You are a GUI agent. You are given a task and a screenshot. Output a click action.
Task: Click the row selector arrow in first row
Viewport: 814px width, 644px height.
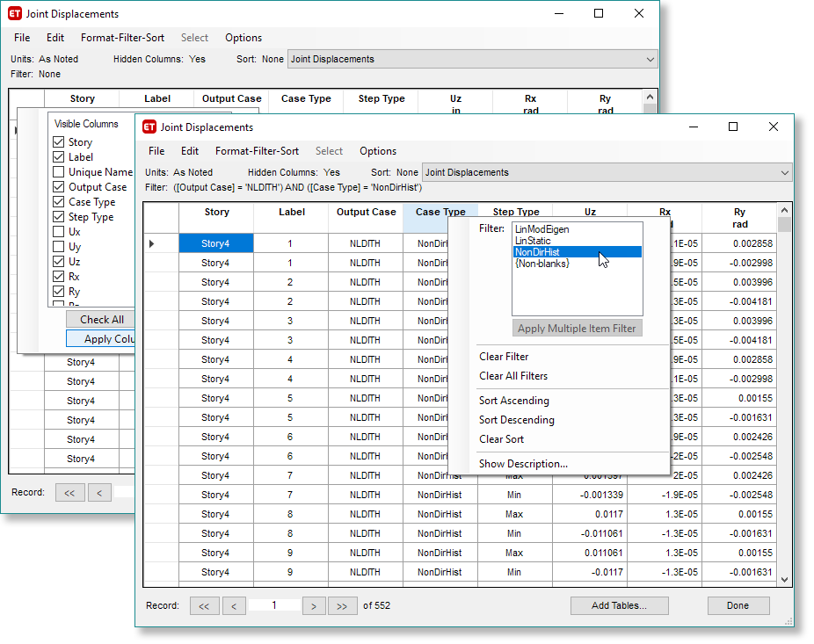click(x=152, y=243)
